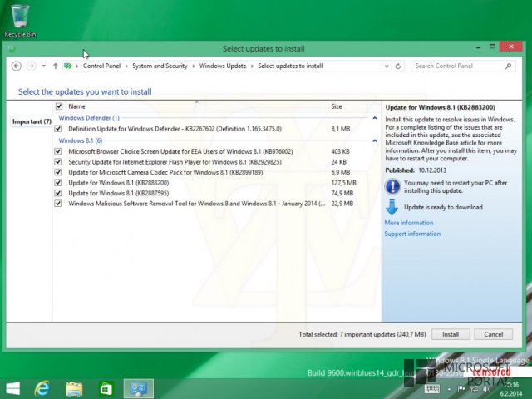Open the touch keyboard tray icon
The height and width of the screenshot is (399, 532).
coord(432,389)
